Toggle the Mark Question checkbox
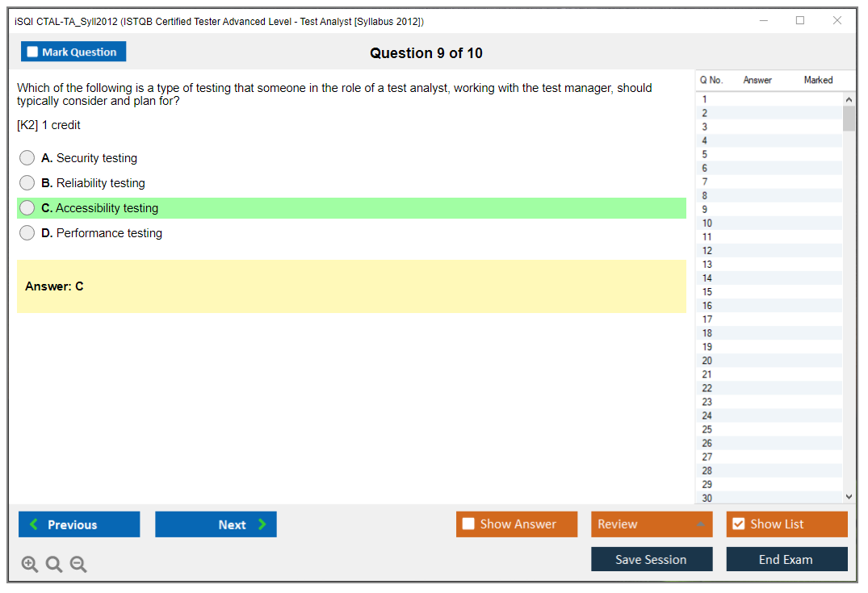This screenshot has width=868, height=593. [x=33, y=52]
